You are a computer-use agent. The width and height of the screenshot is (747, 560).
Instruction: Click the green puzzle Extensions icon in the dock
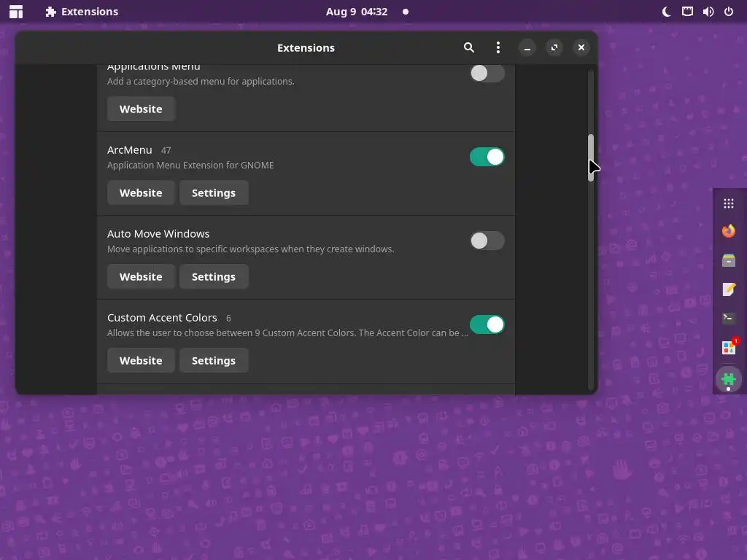point(729,379)
